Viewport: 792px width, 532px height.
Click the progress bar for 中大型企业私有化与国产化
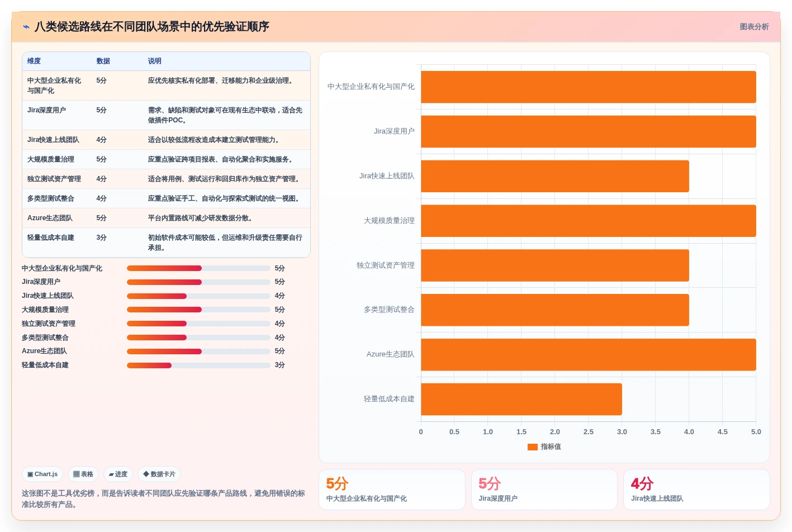tap(198, 268)
